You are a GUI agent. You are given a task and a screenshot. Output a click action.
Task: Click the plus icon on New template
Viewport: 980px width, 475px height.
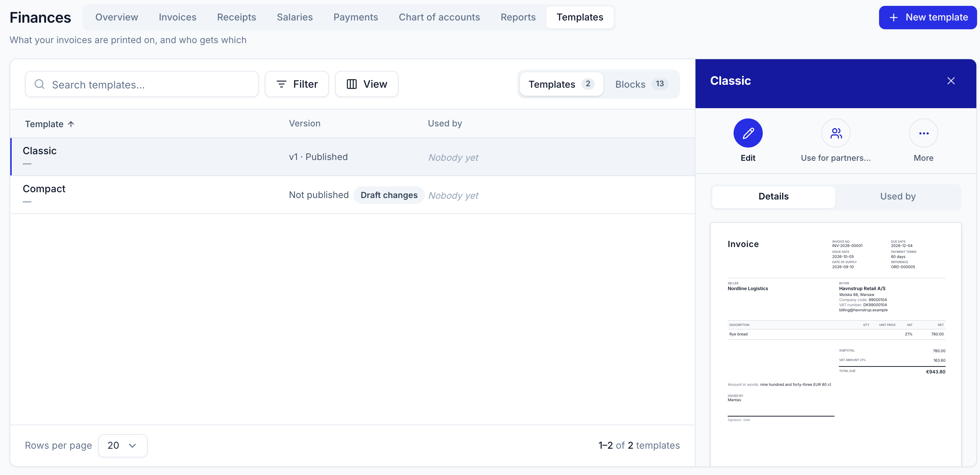pyautogui.click(x=893, y=18)
